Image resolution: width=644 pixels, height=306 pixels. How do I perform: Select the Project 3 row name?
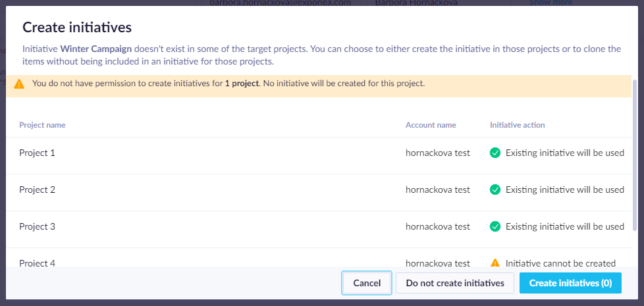[37, 226]
